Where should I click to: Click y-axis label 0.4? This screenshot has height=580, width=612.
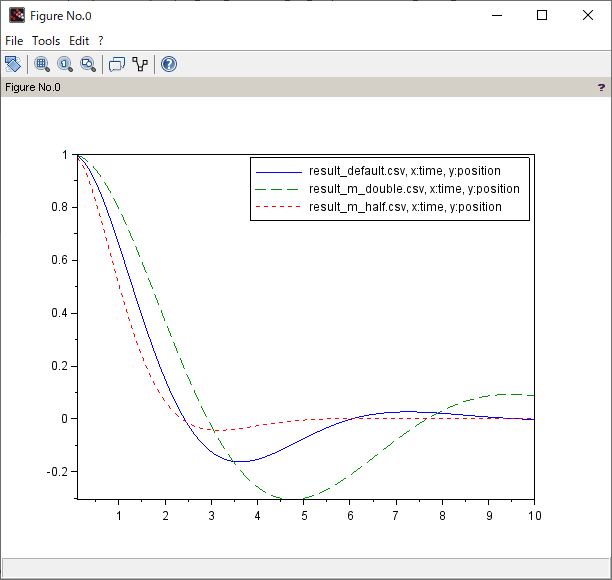[59, 313]
